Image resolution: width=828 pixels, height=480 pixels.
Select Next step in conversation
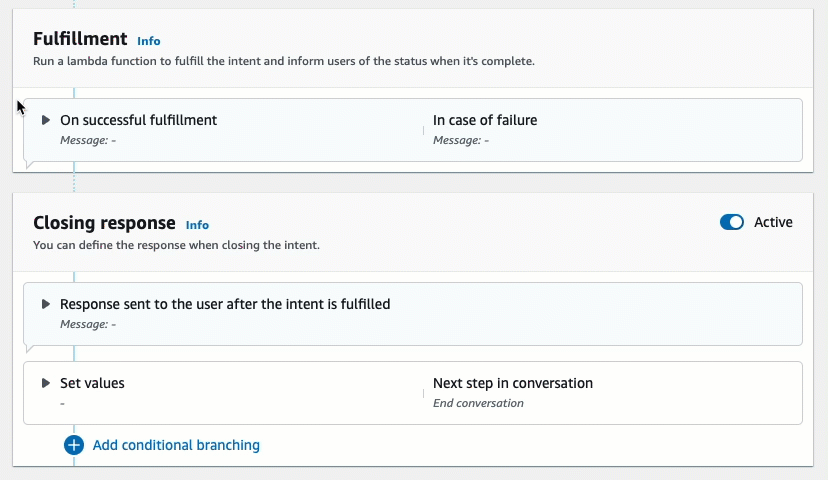click(x=513, y=383)
